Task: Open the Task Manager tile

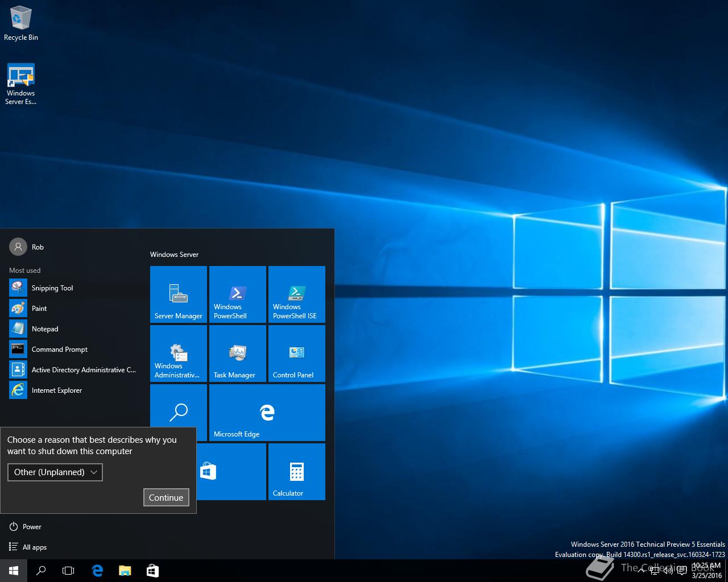Action: coord(238,354)
